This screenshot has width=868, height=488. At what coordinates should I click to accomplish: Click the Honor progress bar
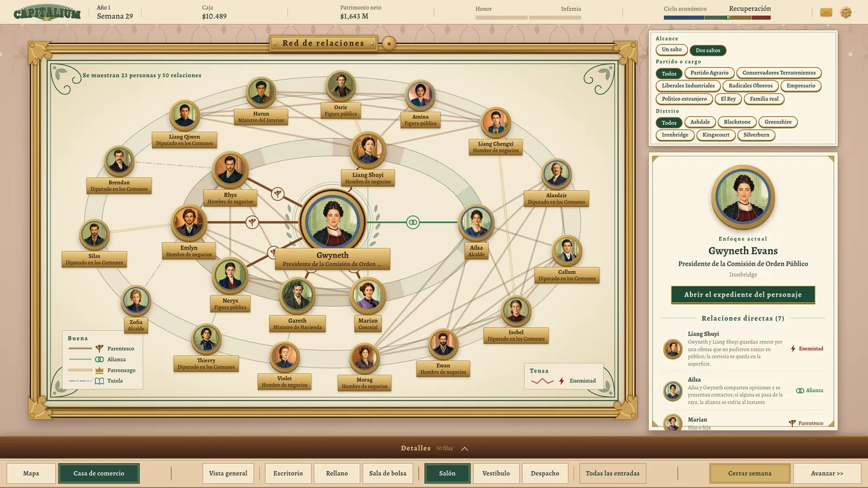pyautogui.click(x=501, y=17)
